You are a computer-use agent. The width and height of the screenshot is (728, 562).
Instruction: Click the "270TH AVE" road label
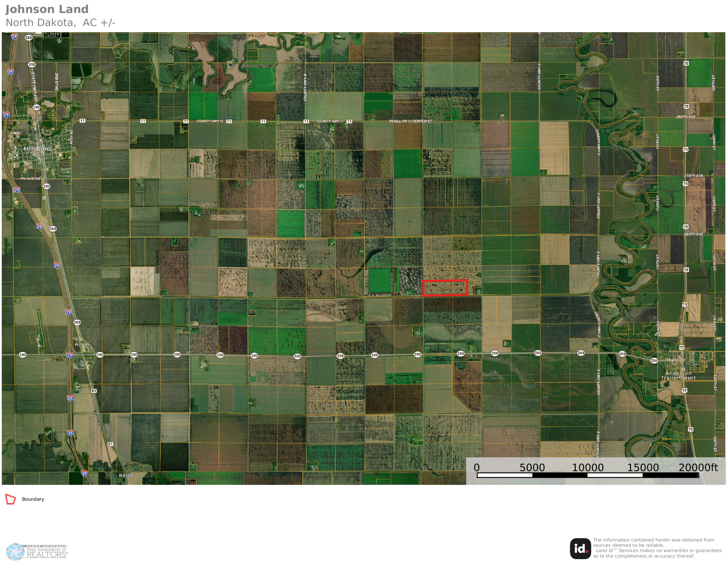(x=693, y=176)
